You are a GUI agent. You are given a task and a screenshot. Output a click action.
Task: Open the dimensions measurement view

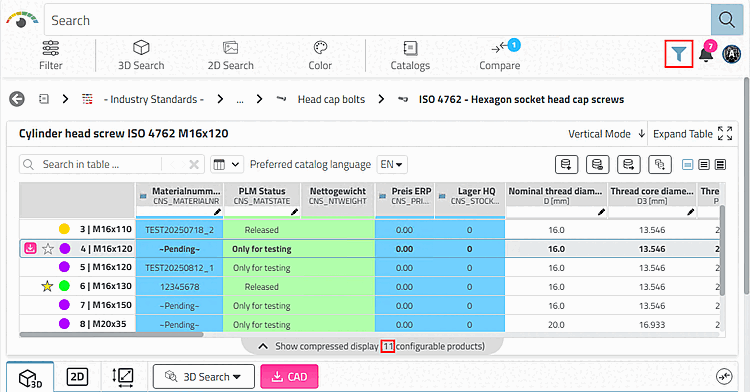122,377
